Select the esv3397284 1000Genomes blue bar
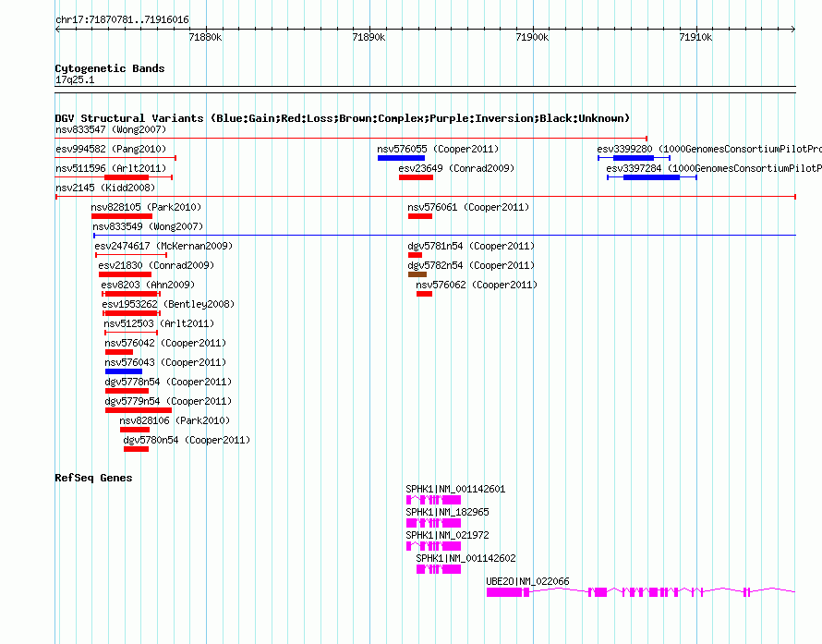 click(x=652, y=177)
